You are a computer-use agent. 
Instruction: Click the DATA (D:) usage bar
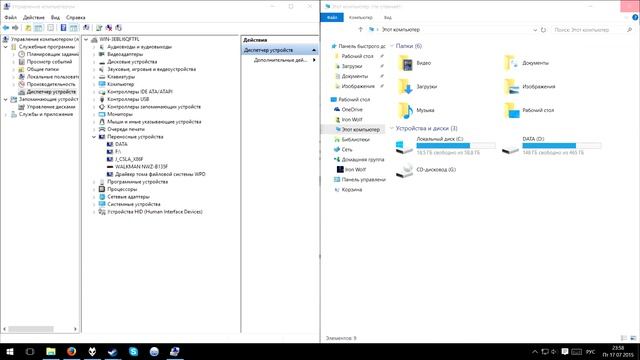pyautogui.click(x=562, y=145)
